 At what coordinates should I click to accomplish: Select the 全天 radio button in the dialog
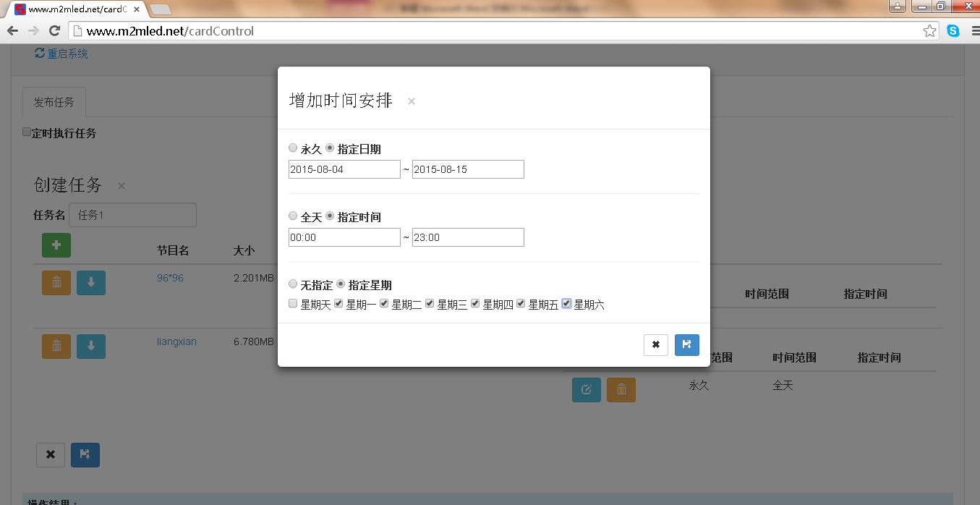point(293,216)
